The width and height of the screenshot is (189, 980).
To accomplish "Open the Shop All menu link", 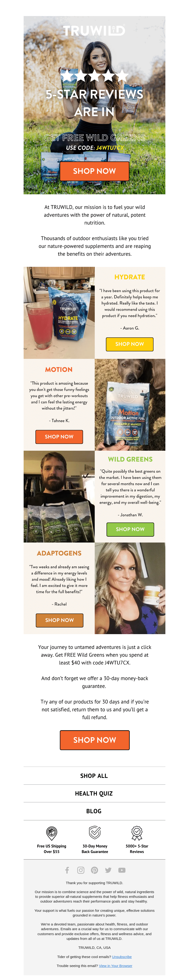I will click(94, 775).
